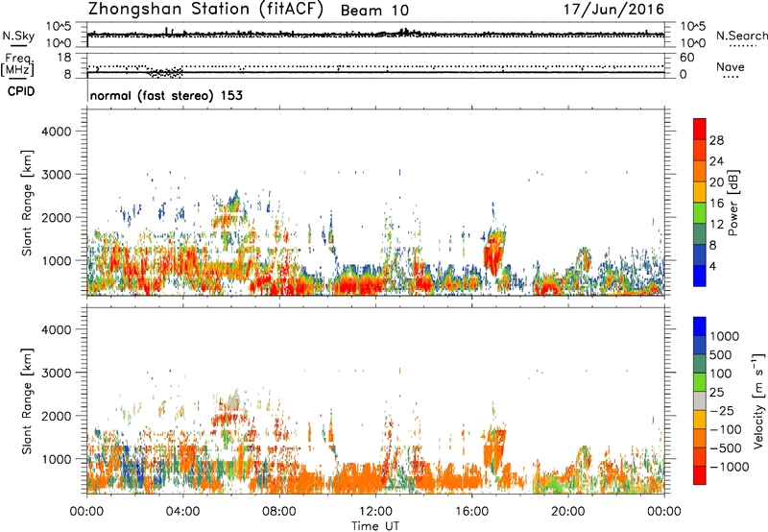Click the '-100' Velocity colorbar label
Image resolution: width=768 pixels, height=532 pixels.
[725, 429]
